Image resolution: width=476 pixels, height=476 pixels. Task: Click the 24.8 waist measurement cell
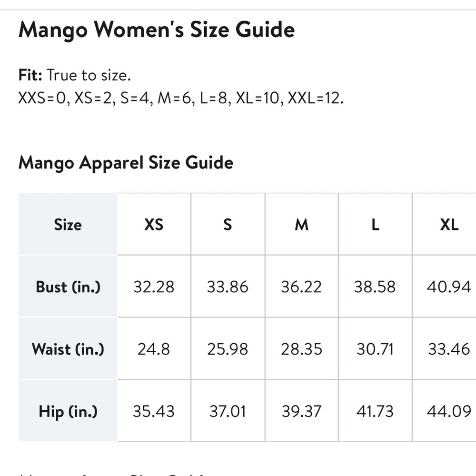(154, 349)
